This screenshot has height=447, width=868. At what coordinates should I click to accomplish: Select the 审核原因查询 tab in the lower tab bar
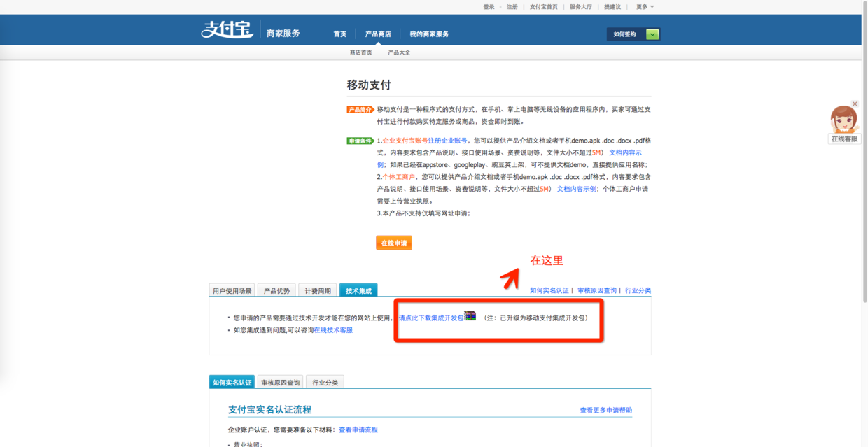pos(280,382)
